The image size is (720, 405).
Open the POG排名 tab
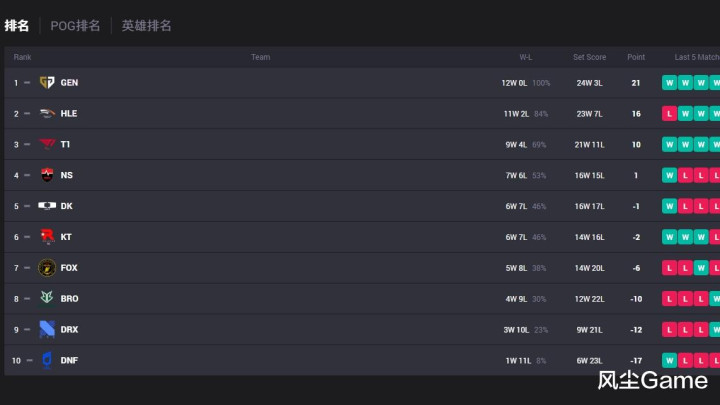click(x=75, y=26)
